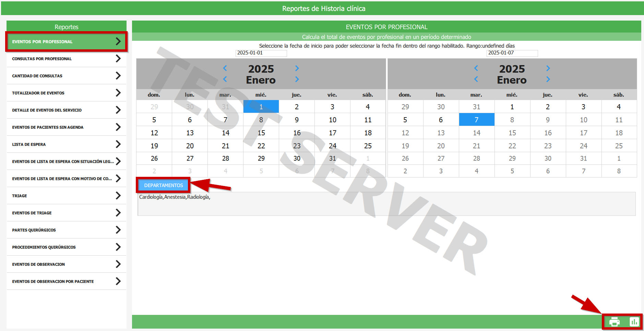Click the start date field 2025-01-01
This screenshot has width=644, height=331.
(x=261, y=53)
